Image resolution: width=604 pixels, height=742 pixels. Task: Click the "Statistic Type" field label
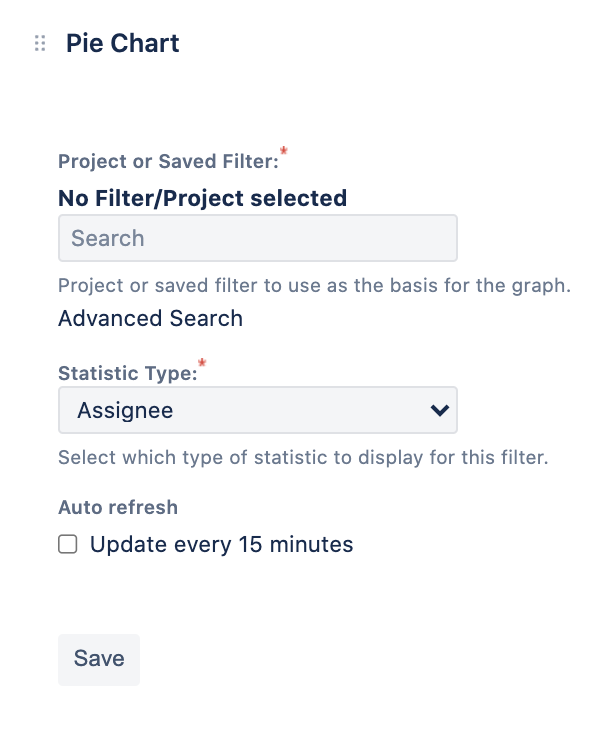click(x=127, y=374)
